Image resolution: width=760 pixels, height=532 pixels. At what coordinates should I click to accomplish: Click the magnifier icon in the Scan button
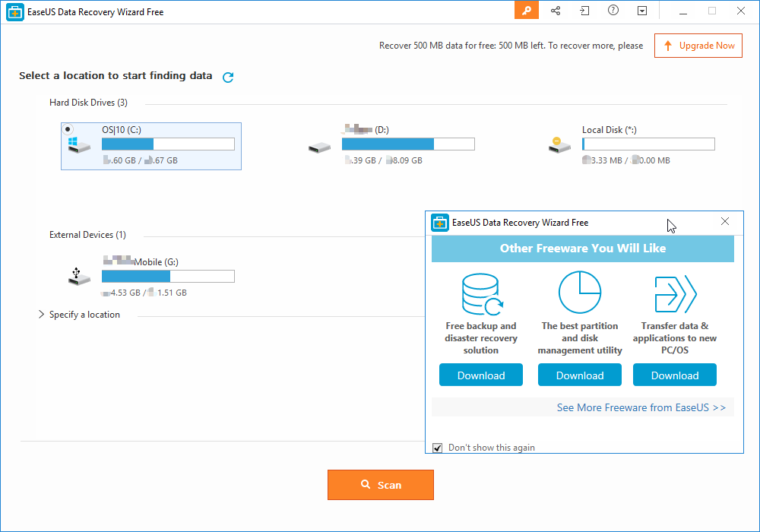366,484
